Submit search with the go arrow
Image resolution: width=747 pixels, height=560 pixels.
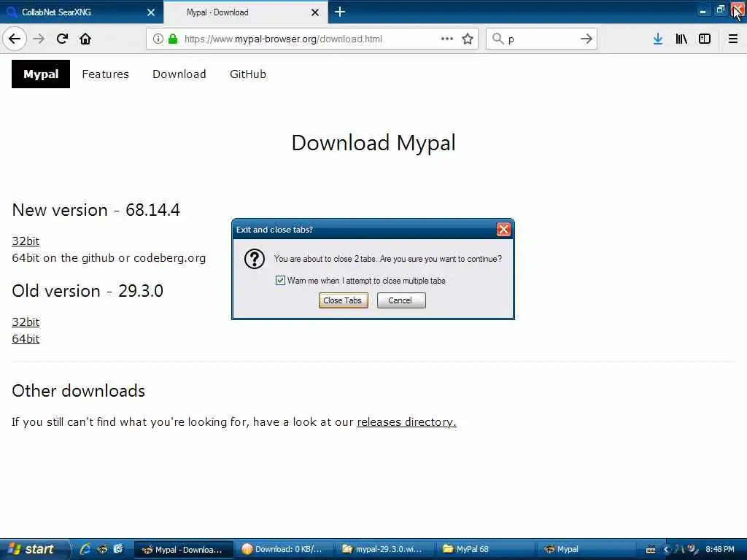click(x=587, y=39)
